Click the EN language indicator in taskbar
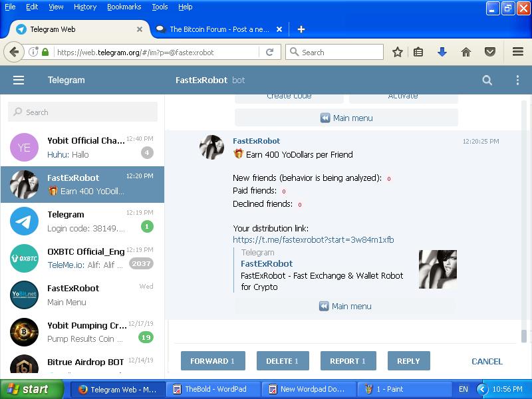Viewport: 532px width, 399px height. point(463,389)
